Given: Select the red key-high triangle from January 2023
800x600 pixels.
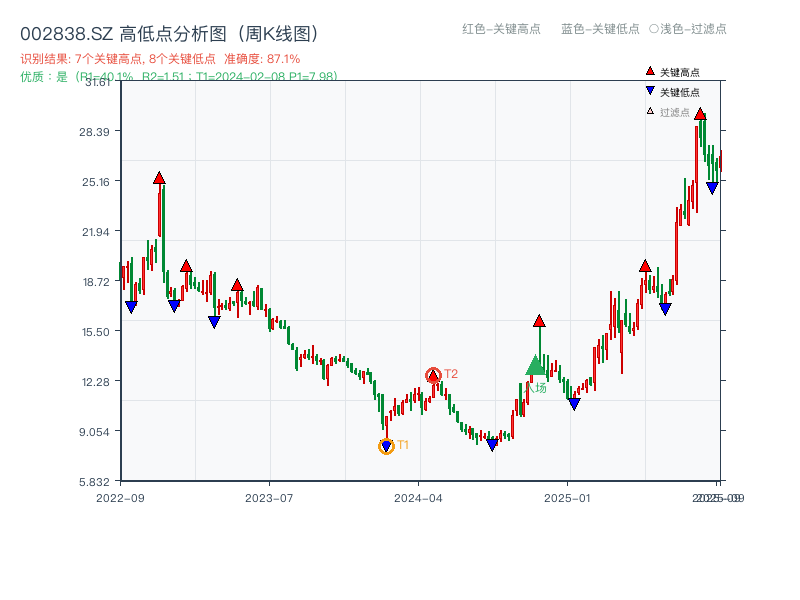Looking at the screenshot, I should click(x=186, y=266).
